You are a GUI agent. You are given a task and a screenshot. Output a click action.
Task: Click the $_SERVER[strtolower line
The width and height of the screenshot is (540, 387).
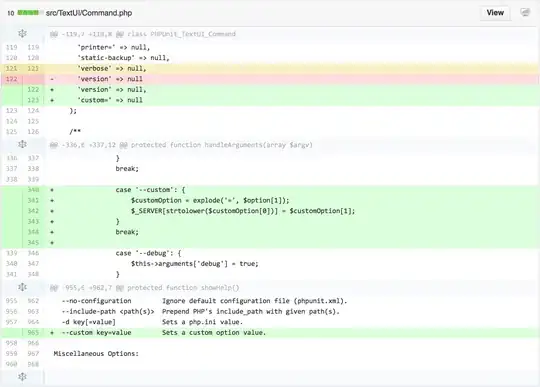pos(270,211)
